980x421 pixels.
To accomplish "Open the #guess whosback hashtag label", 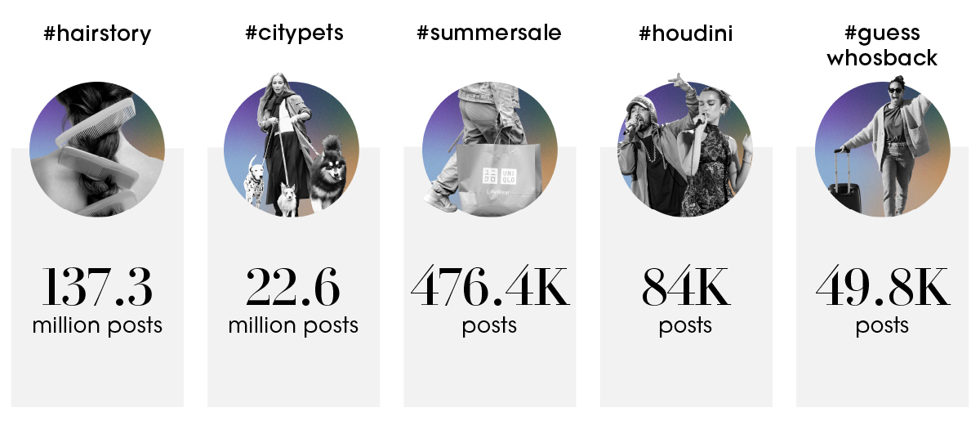I will (881, 47).
